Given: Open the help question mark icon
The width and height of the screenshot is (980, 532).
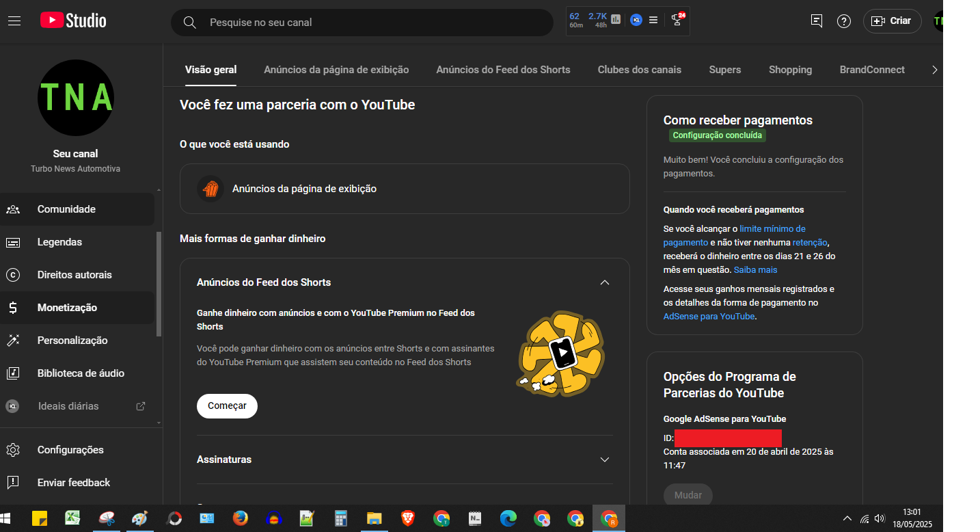Looking at the screenshot, I should pos(844,21).
